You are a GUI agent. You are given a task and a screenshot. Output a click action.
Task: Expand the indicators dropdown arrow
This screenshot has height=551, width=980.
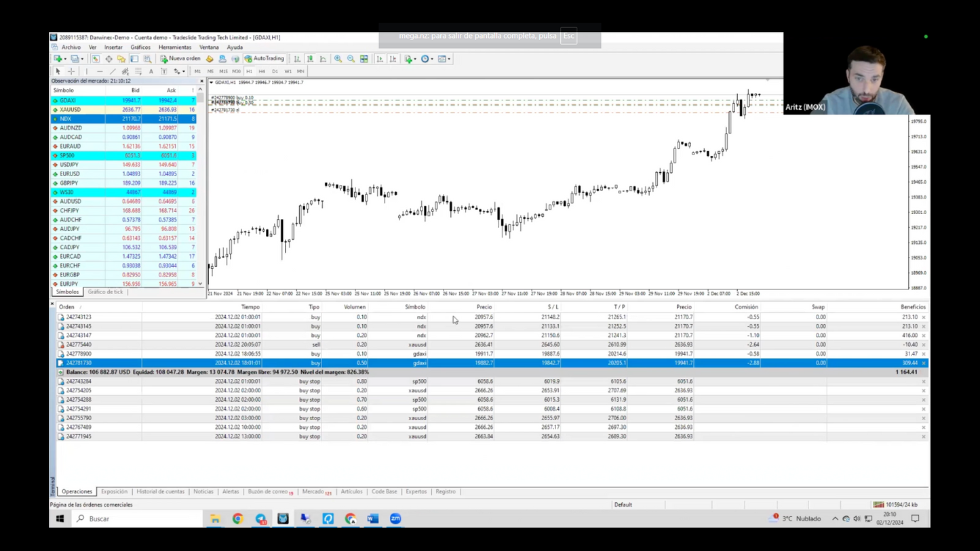[x=415, y=59]
